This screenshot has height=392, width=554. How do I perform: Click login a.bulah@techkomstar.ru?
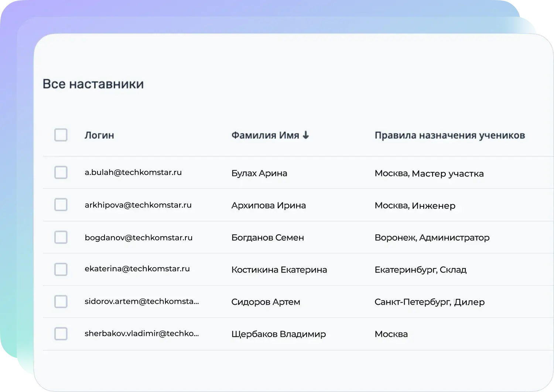point(133,172)
